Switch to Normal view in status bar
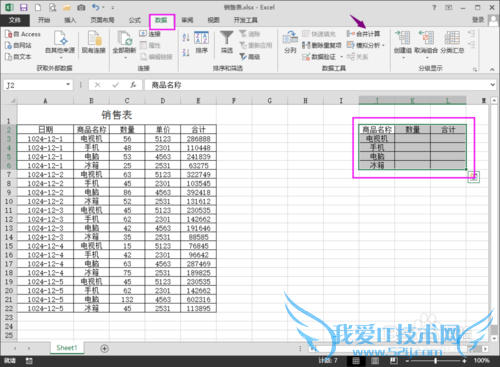This screenshot has width=500, height=367. tap(356, 361)
